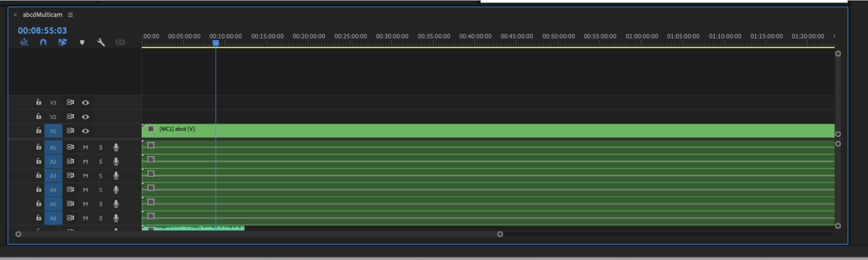Toggle Linked Selection button
The image size is (868, 260).
(62, 42)
